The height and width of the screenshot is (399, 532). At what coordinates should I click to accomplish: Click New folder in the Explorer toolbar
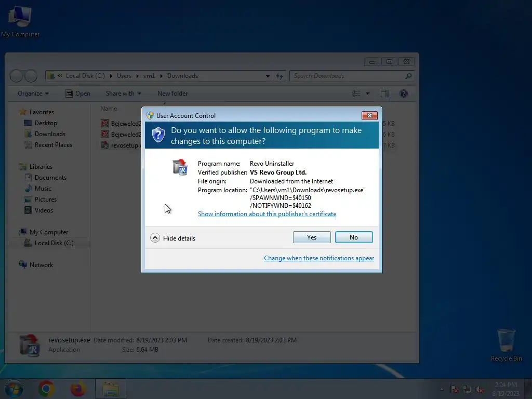pos(172,94)
